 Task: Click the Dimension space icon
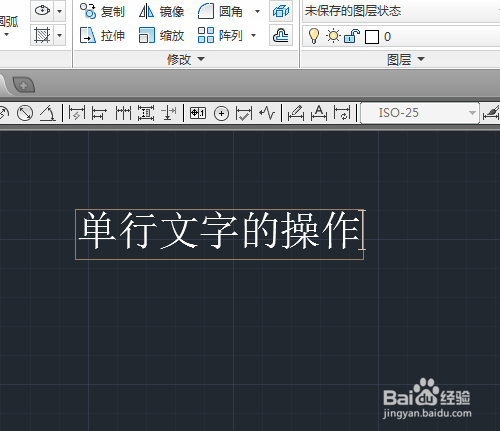coord(146,113)
